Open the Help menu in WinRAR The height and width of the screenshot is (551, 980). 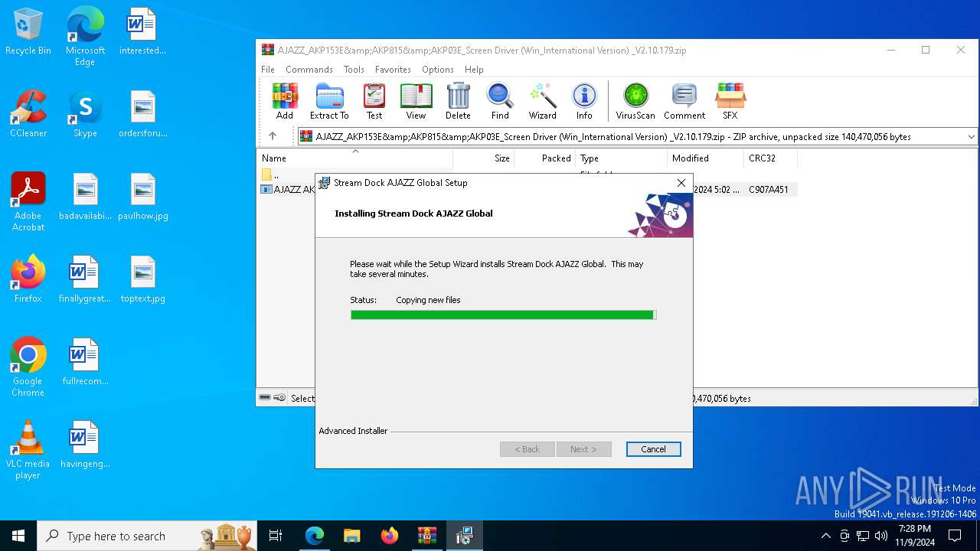[474, 69]
